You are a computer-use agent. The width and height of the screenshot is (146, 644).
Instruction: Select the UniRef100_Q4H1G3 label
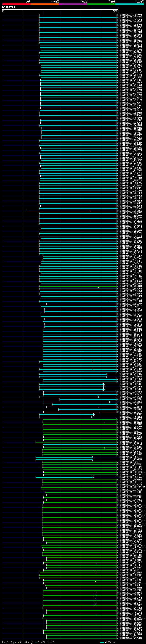(x=131, y=226)
